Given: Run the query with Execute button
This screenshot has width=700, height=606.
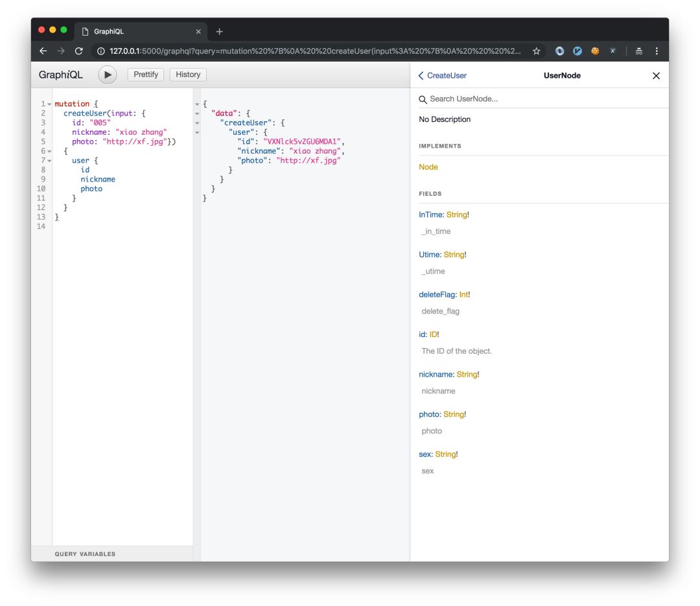Looking at the screenshot, I should 108,75.
